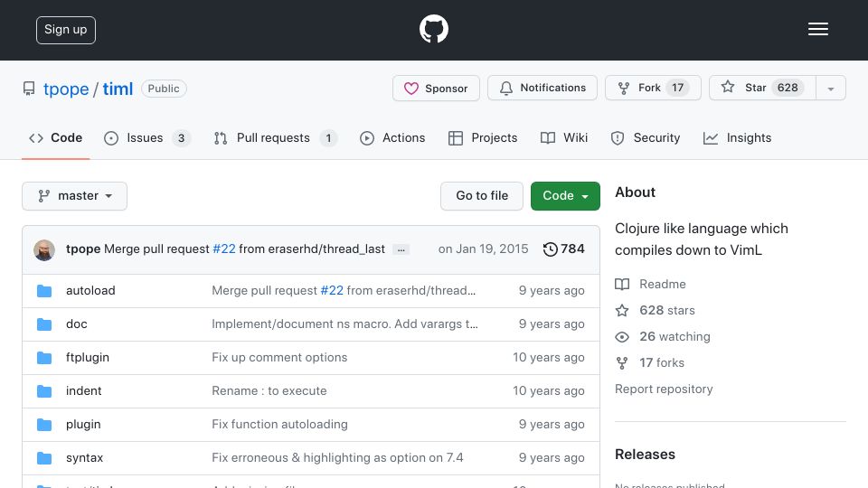Open the Readme link in About
Image resolution: width=868 pixels, height=488 pixels.
(650, 284)
